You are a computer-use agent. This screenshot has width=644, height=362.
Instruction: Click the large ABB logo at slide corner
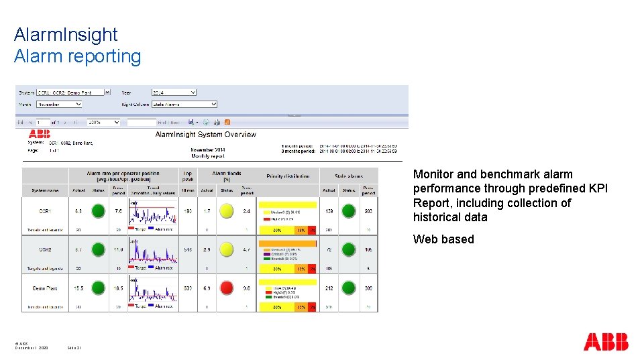pyautogui.click(x=606, y=341)
